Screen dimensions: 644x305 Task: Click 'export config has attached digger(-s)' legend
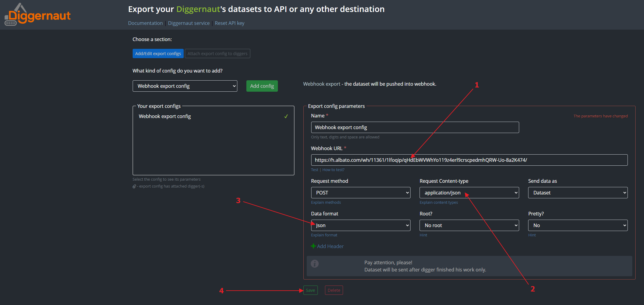pos(172,186)
